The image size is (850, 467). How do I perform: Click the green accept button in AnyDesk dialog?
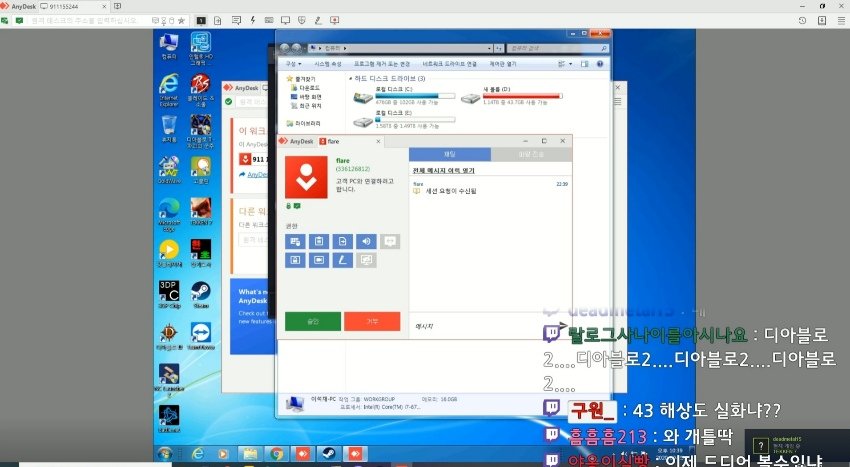tap(312, 321)
